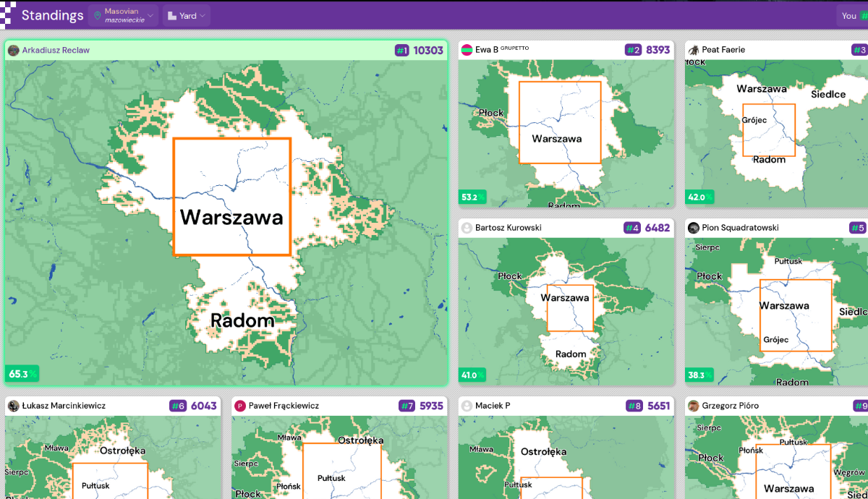Click the 65.3% coverage badge
The width and height of the screenshot is (868, 499).
22,374
